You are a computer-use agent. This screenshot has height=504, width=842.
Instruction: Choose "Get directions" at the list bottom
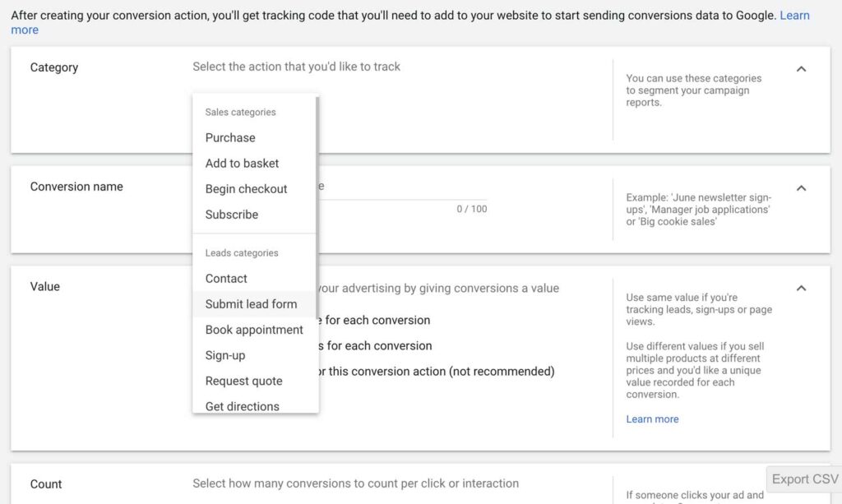242,406
